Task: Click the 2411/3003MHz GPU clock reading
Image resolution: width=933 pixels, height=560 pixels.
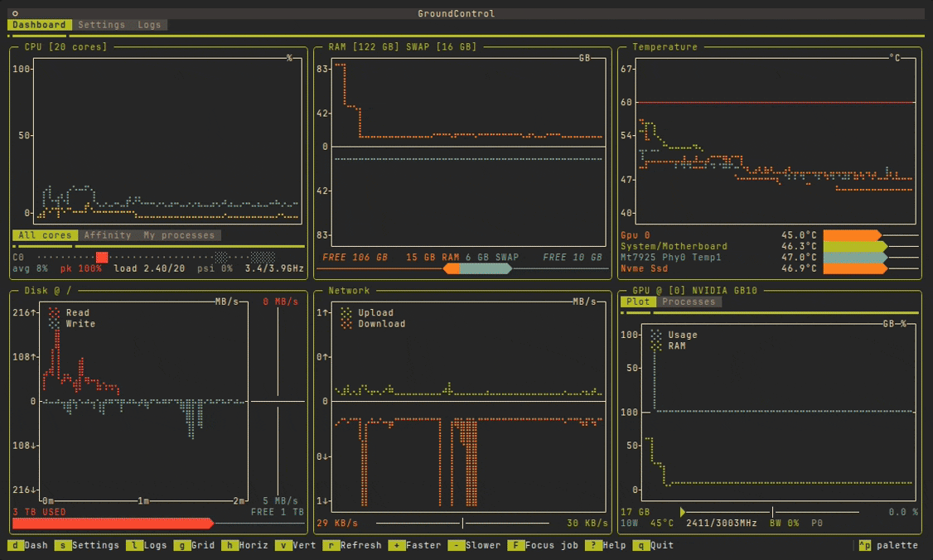Action: 721,523
